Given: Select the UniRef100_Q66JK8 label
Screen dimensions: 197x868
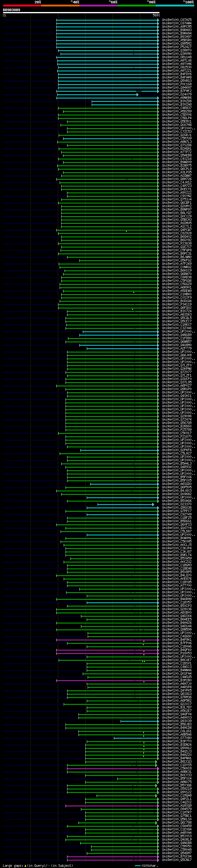Looking at the screenshot, I should [x=177, y=355].
